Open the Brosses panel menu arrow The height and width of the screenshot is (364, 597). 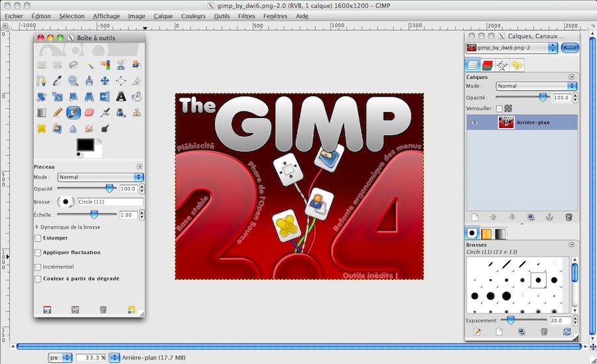coord(572,245)
